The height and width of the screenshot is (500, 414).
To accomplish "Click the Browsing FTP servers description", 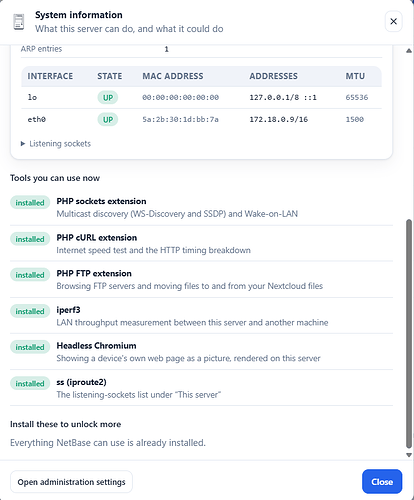I will pyautogui.click(x=190, y=286).
